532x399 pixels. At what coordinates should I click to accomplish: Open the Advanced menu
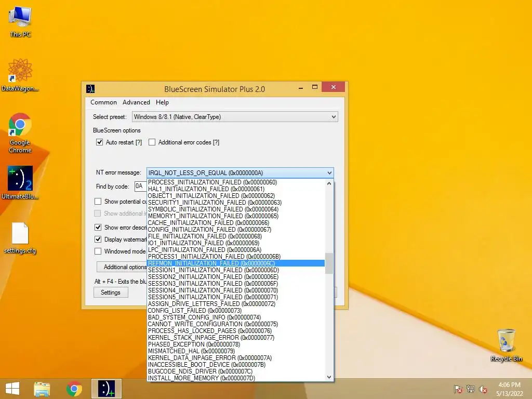coord(136,102)
